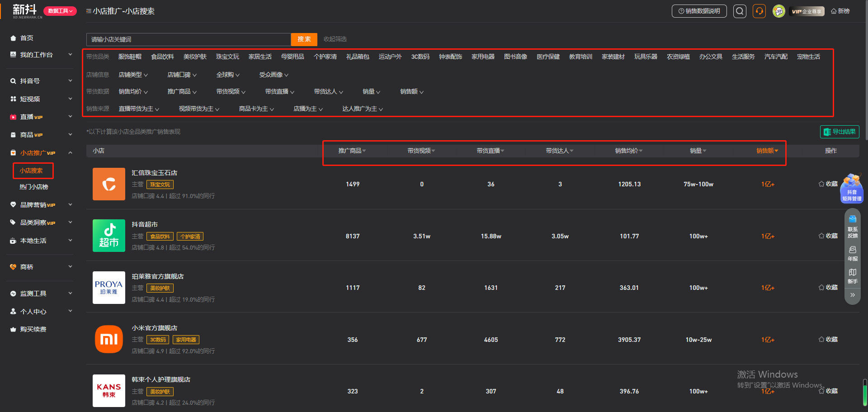Filter by 3C数码 category
Image resolution: width=868 pixels, height=412 pixels.
tap(420, 57)
